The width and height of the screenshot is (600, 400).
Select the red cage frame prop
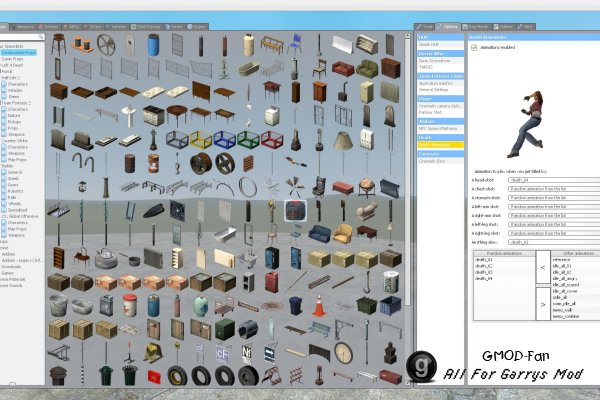[272, 139]
